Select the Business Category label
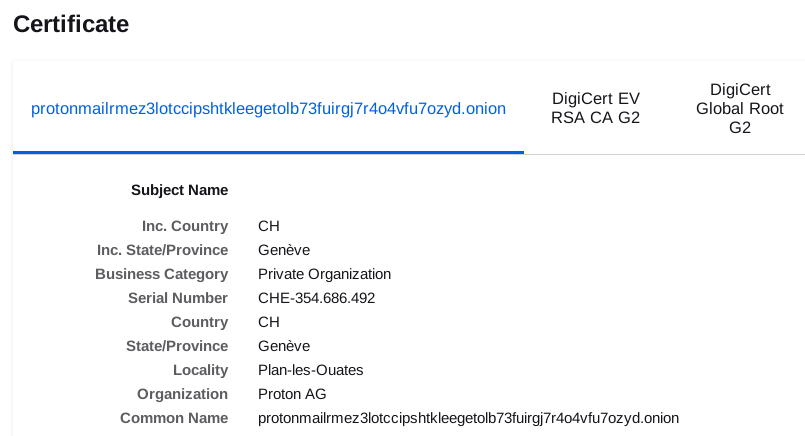The image size is (805, 436). click(x=161, y=274)
